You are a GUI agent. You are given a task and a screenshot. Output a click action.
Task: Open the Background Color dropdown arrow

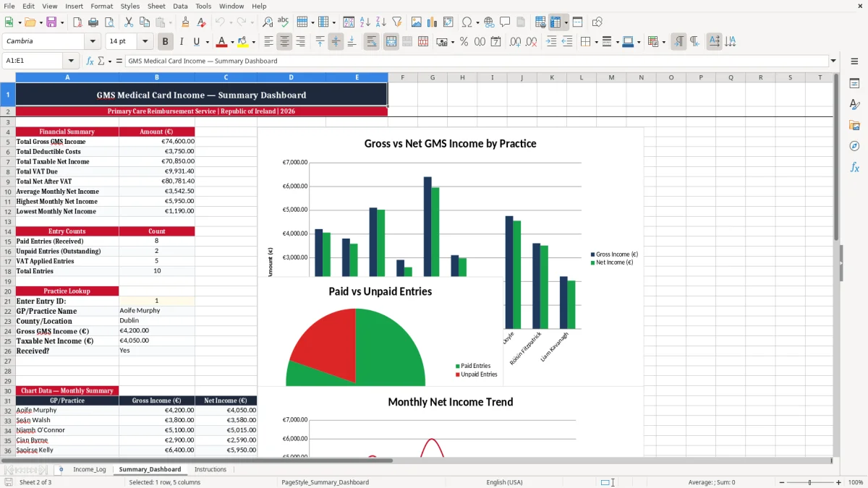point(253,42)
